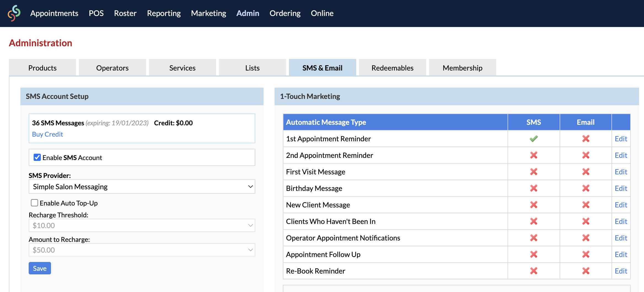Open the Reporting menu
Viewport: 644px width, 292px height.
coord(164,13)
